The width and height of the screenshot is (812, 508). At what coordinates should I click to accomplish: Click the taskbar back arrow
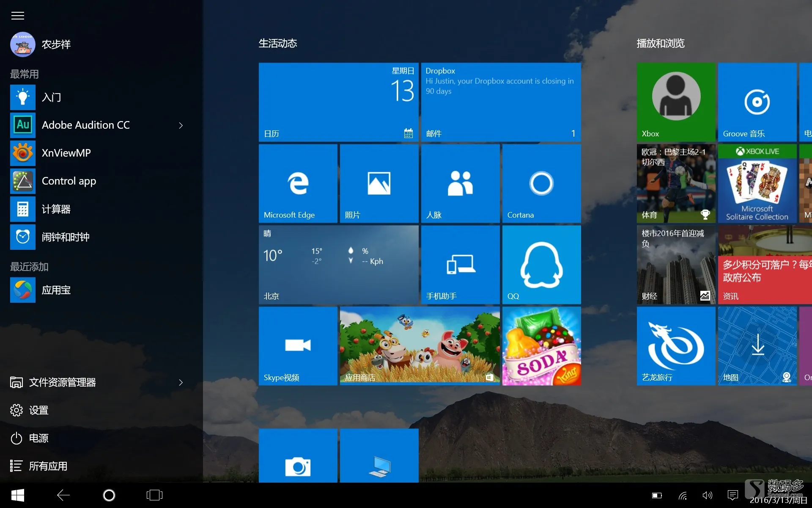pyautogui.click(x=63, y=495)
